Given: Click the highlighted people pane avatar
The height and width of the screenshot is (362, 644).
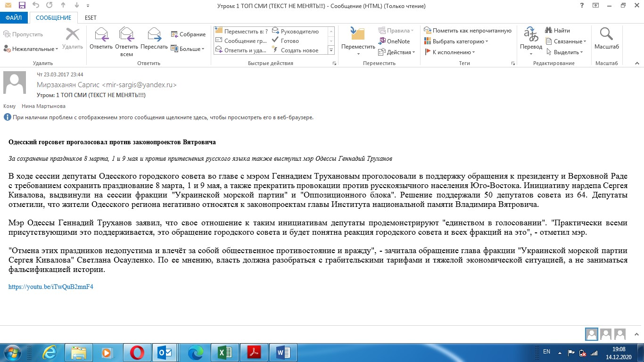Looking at the screenshot, I should pos(591,335).
